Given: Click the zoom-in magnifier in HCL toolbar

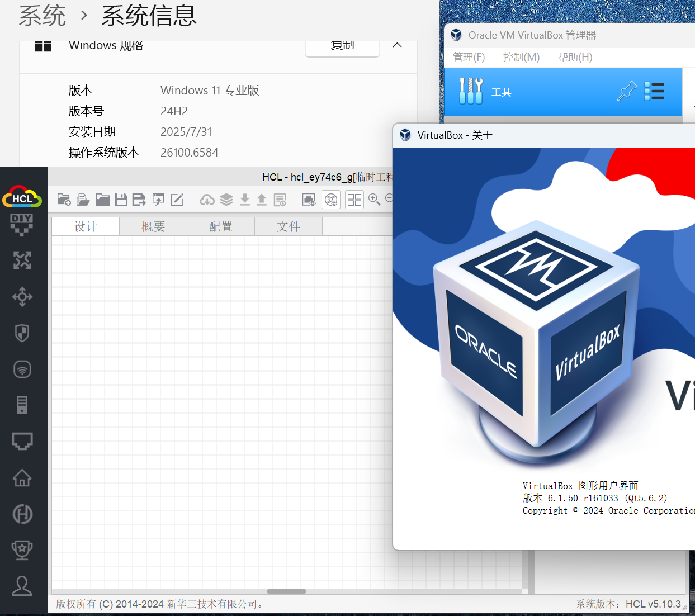Looking at the screenshot, I should click(374, 199).
